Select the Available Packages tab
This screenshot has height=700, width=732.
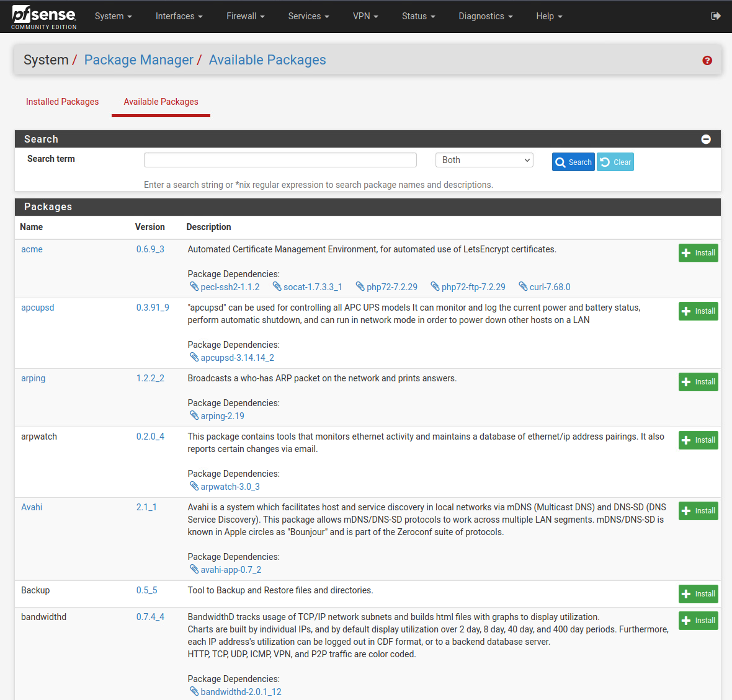pos(161,102)
